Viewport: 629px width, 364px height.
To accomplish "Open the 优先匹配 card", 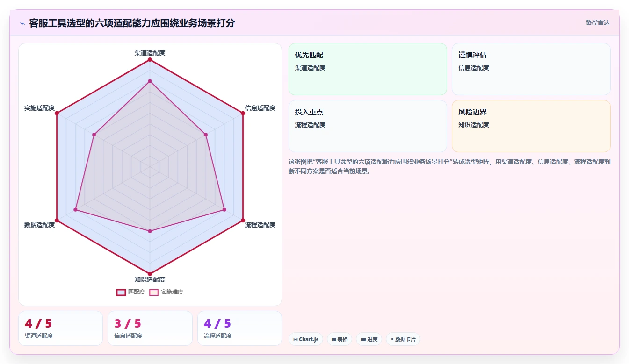I will tap(368, 69).
